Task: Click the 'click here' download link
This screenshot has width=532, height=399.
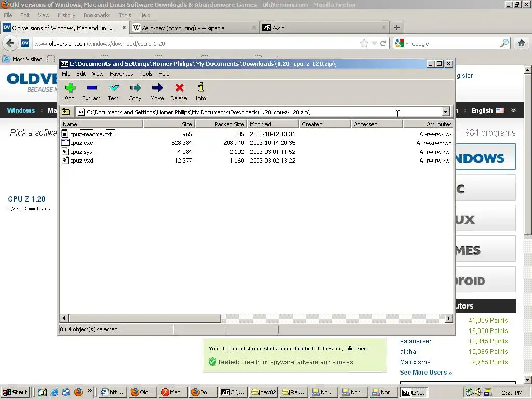Action: [x=357, y=348]
